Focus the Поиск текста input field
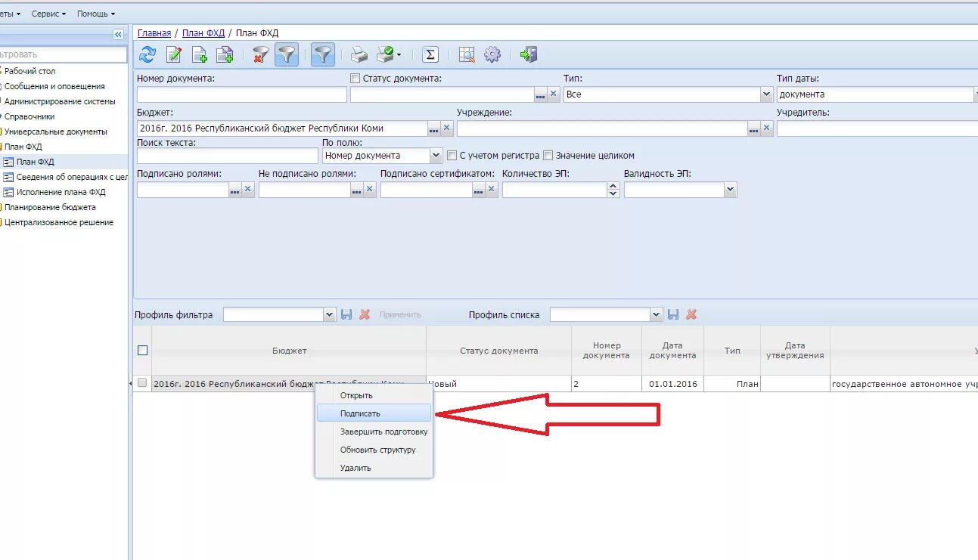 tap(228, 156)
